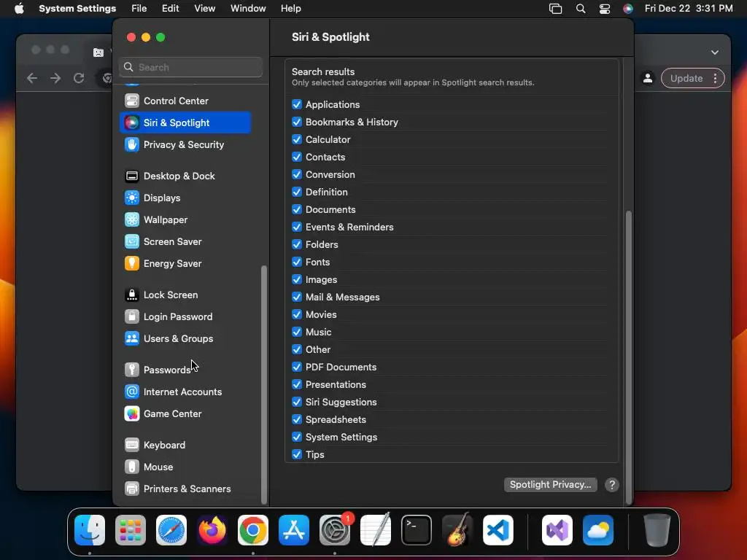Open Spotlight search in menu bar
This screenshot has width=747, height=560.
click(580, 9)
